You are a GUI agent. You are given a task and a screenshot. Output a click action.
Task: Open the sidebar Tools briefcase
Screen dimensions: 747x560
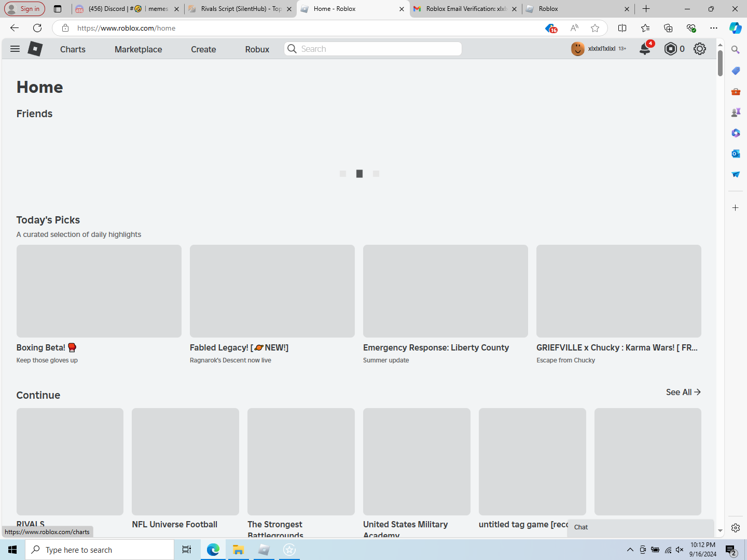point(736,91)
